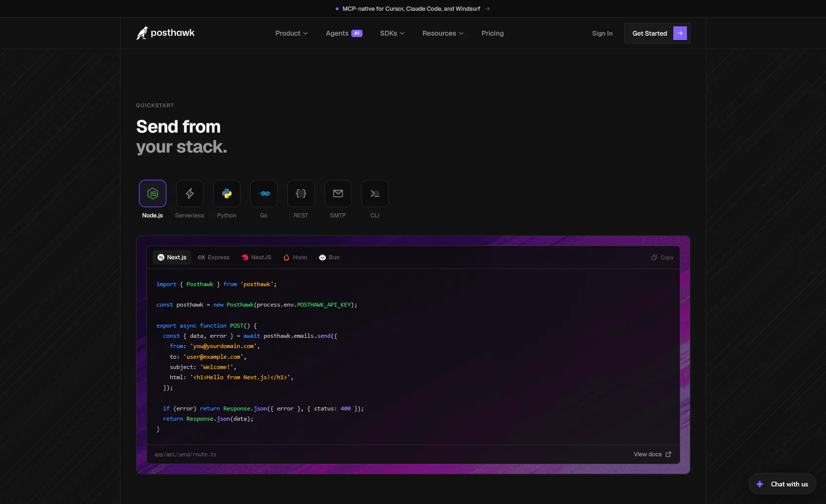
Task: Switch to the Next.js code tab
Action: (172, 257)
